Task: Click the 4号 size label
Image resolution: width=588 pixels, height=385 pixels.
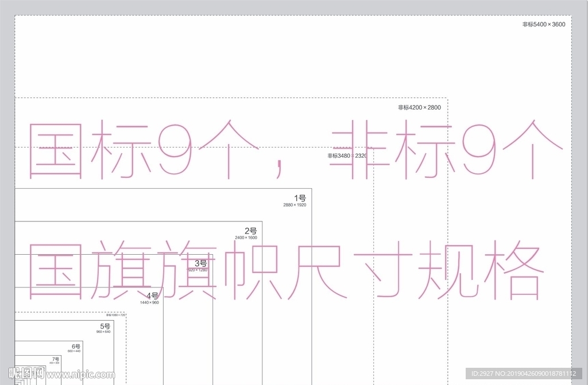Action: (153, 296)
